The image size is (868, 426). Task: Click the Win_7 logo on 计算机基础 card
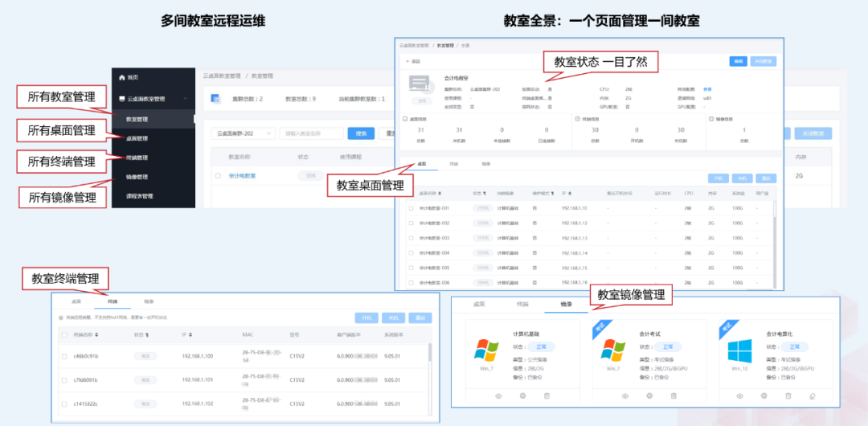[486, 350]
